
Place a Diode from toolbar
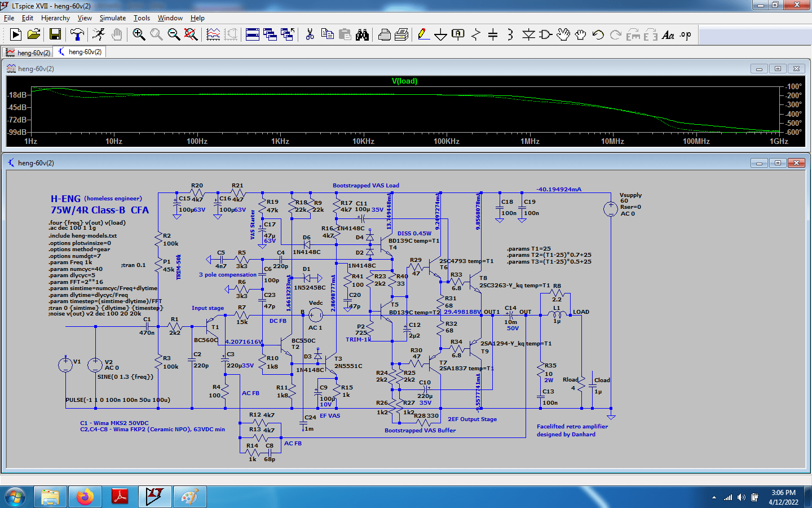tap(528, 35)
